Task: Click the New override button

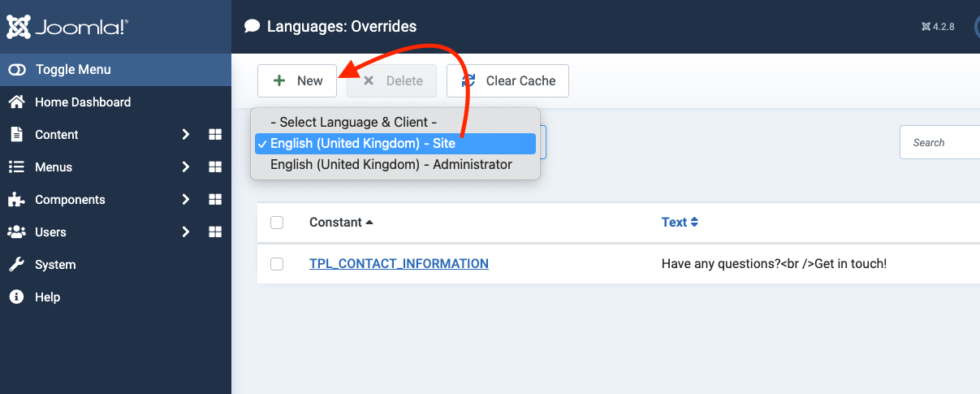Action: click(x=297, y=81)
